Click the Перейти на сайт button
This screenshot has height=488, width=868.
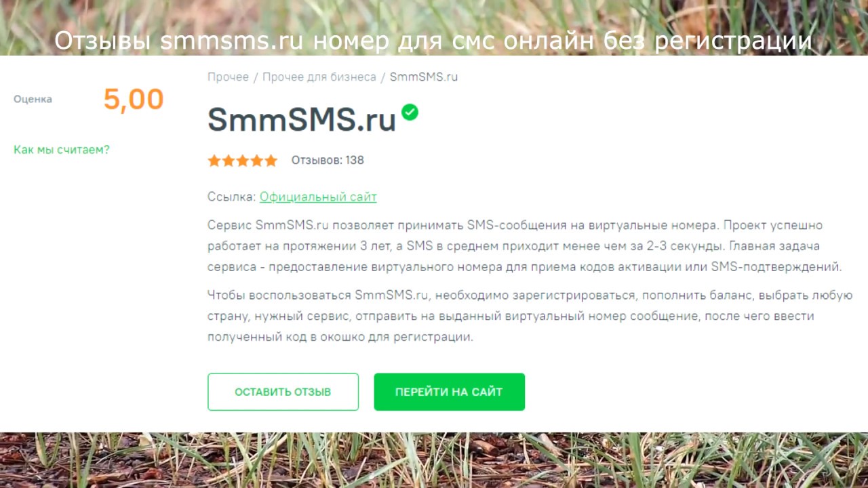[x=449, y=392]
